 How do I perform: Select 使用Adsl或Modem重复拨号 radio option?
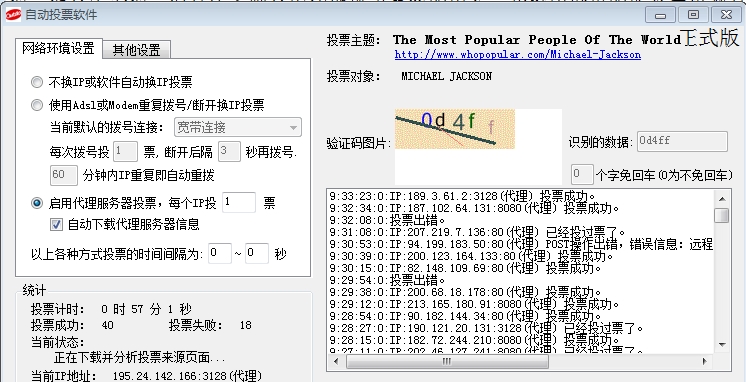pyautogui.click(x=37, y=105)
